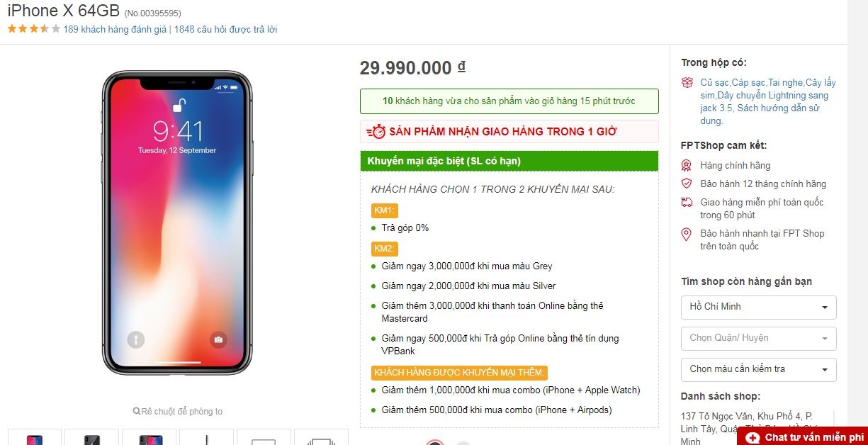The width and height of the screenshot is (868, 445).
Task: Click the location pin icon for 'Bảo hành nhanh'
Action: pos(687,234)
